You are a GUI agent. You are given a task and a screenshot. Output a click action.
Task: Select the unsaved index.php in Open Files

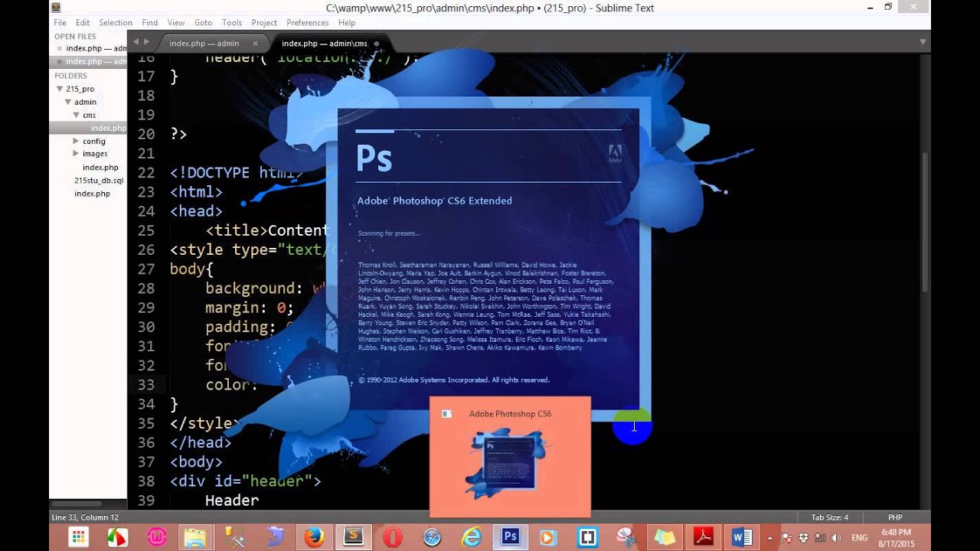pyautogui.click(x=88, y=61)
